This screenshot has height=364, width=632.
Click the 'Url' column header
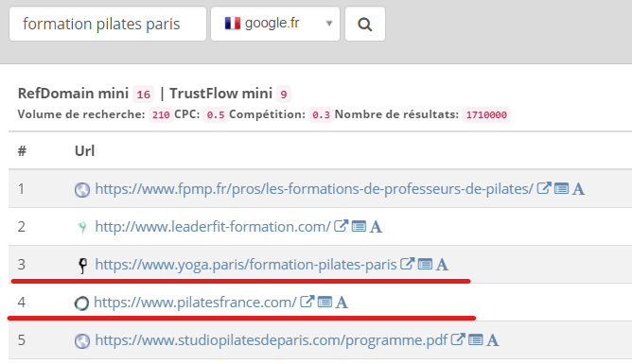point(84,151)
